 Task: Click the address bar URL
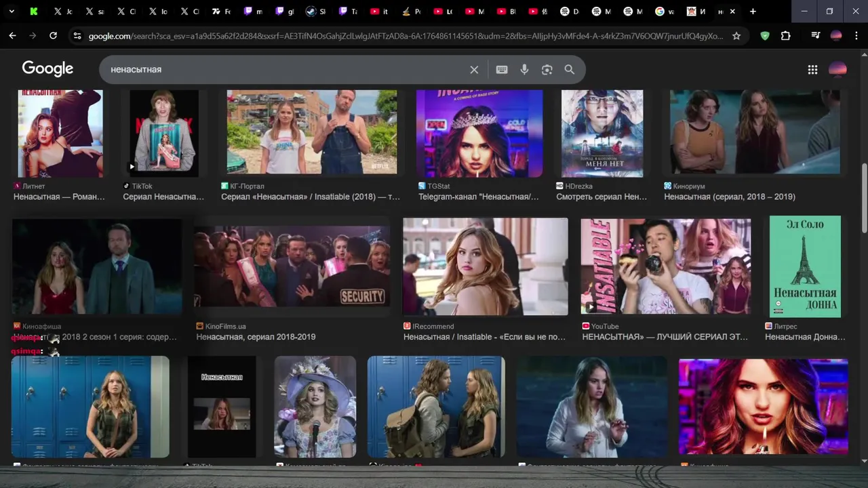point(406,36)
